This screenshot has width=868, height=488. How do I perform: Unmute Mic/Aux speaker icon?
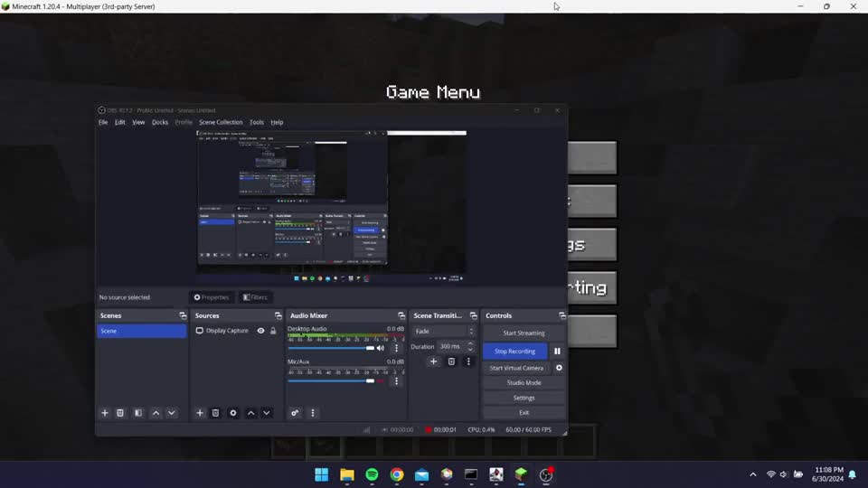click(x=381, y=381)
